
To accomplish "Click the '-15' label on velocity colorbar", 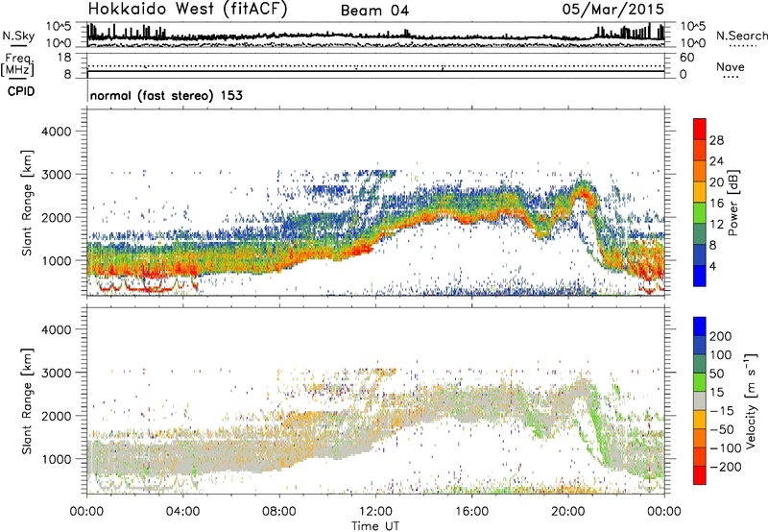I will tap(722, 411).
